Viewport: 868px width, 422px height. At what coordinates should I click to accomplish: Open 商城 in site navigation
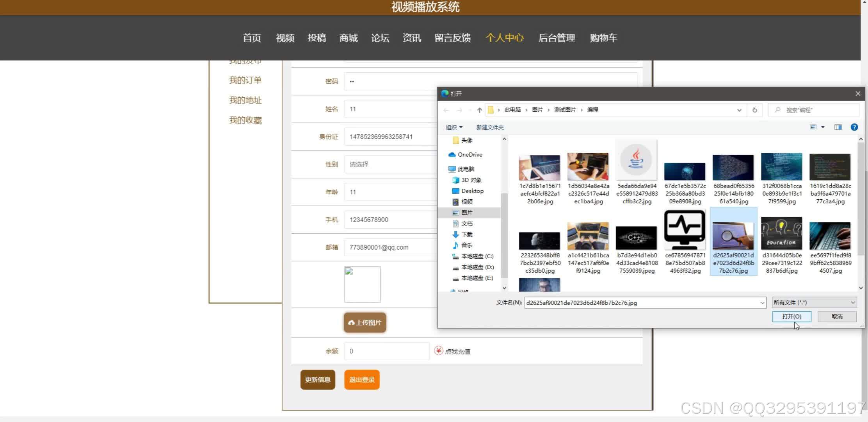349,38
